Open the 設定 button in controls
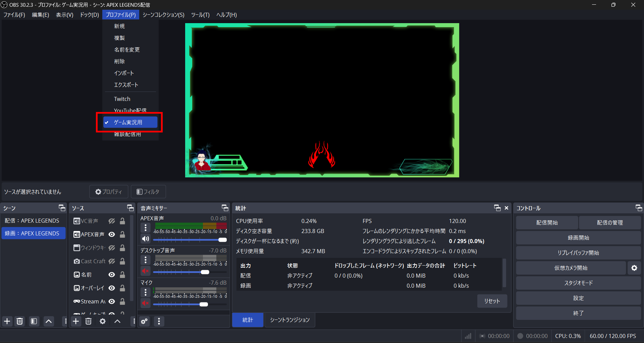Viewport: 644px width, 343px height. click(578, 298)
